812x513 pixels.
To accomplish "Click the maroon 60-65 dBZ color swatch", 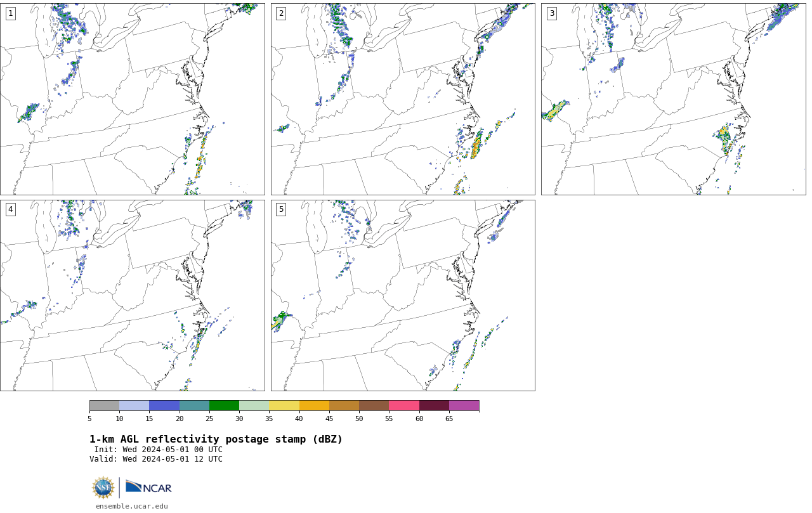I will click(434, 406).
